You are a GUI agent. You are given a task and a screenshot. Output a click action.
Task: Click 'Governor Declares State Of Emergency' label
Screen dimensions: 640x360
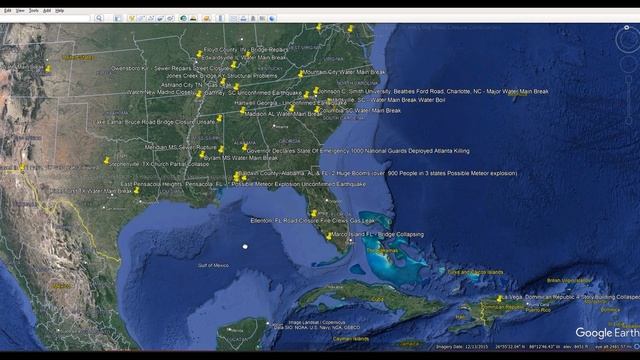[358, 151]
